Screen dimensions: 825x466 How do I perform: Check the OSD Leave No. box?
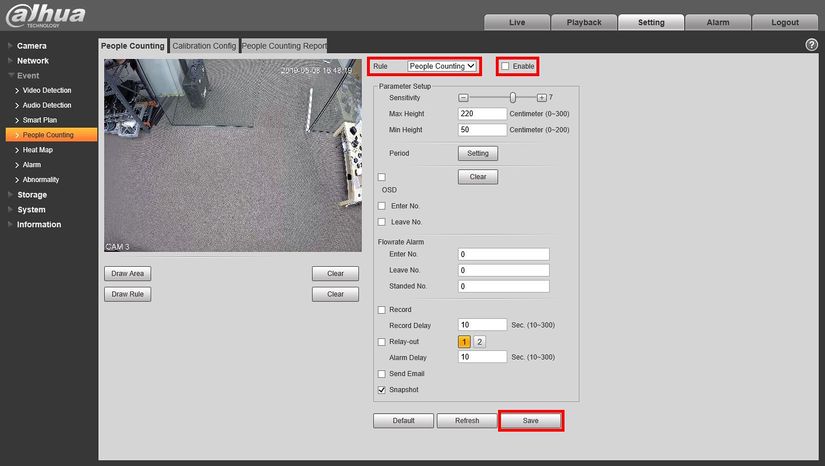click(381, 222)
